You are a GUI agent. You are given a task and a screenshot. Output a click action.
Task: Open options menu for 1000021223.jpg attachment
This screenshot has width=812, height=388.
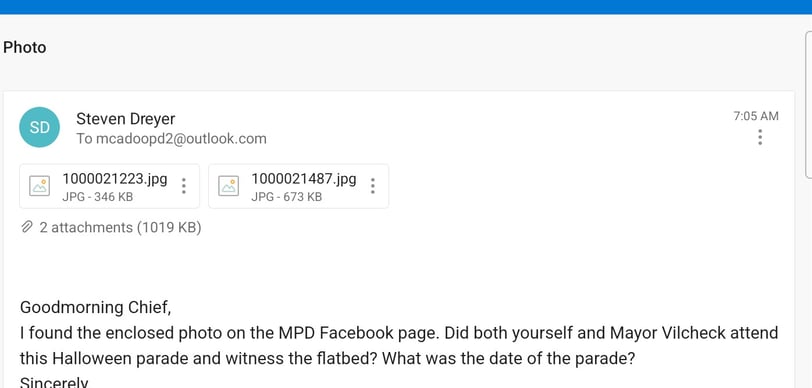pos(183,186)
